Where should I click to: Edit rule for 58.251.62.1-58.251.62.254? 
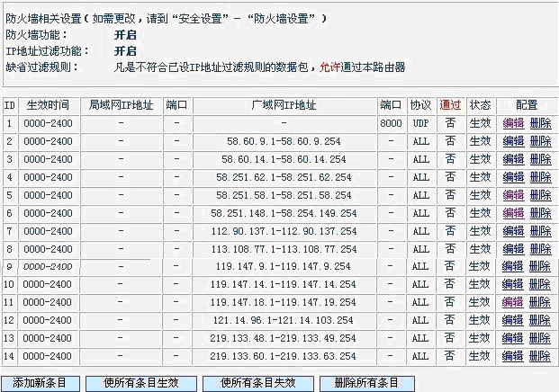pos(512,177)
